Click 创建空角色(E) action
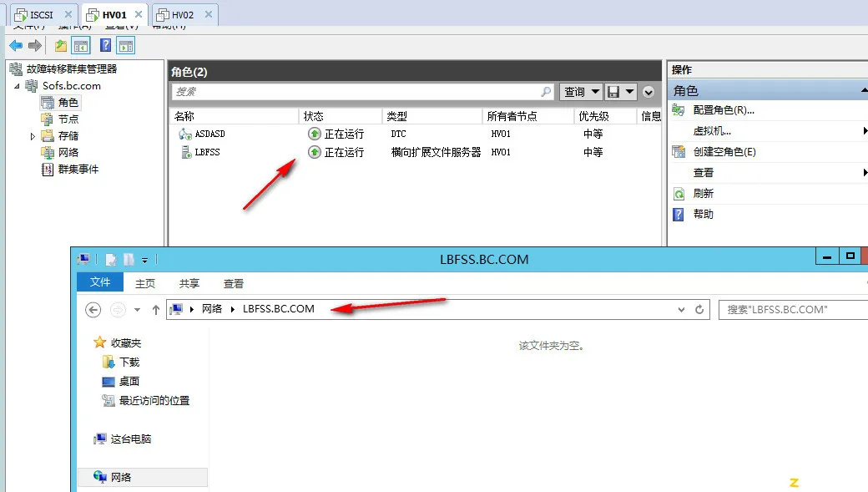This screenshot has width=868, height=492. pyautogui.click(x=724, y=152)
